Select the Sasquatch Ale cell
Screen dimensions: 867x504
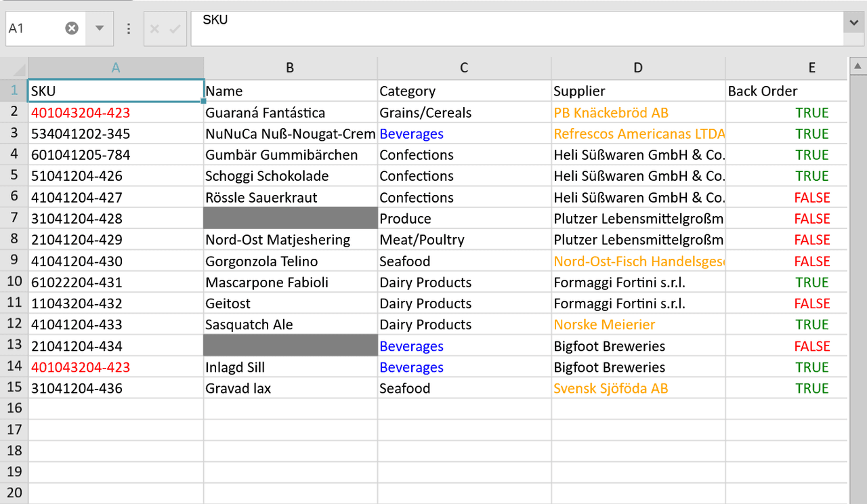pyautogui.click(x=290, y=324)
